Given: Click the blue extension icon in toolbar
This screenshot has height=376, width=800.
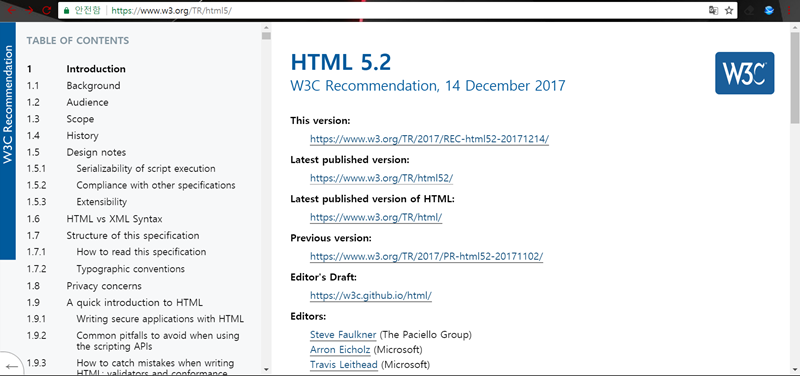Looking at the screenshot, I should pyautogui.click(x=769, y=10).
